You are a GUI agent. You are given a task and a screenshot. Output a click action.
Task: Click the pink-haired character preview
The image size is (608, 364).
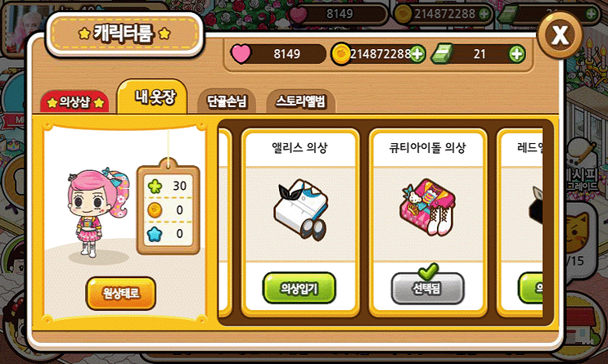click(97, 213)
